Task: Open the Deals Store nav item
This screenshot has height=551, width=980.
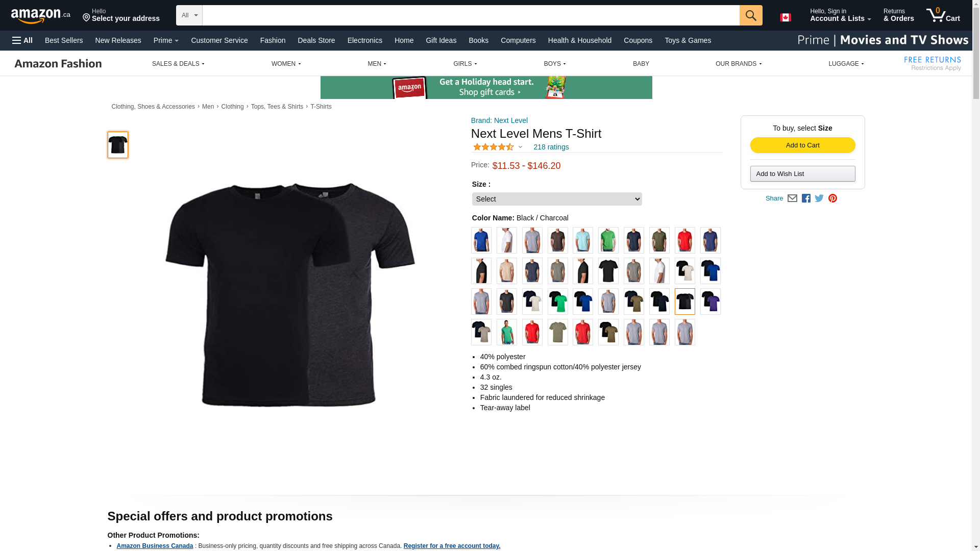Action: (316, 40)
